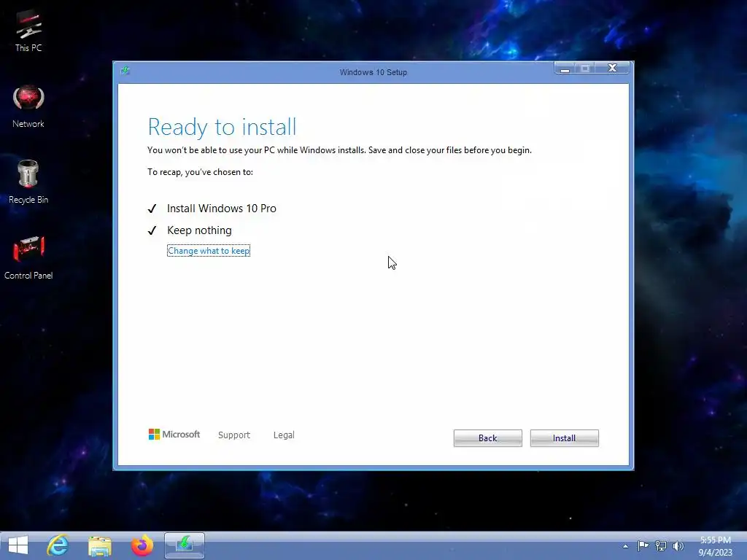
Task: Open the volume speaker tray icon
Action: click(x=678, y=545)
